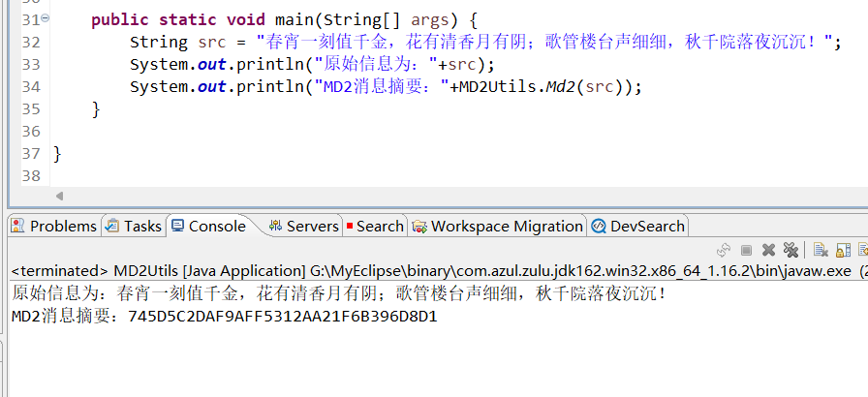The height and width of the screenshot is (397, 868).
Task: Click the 'public' keyword on line 31
Action: [x=120, y=20]
